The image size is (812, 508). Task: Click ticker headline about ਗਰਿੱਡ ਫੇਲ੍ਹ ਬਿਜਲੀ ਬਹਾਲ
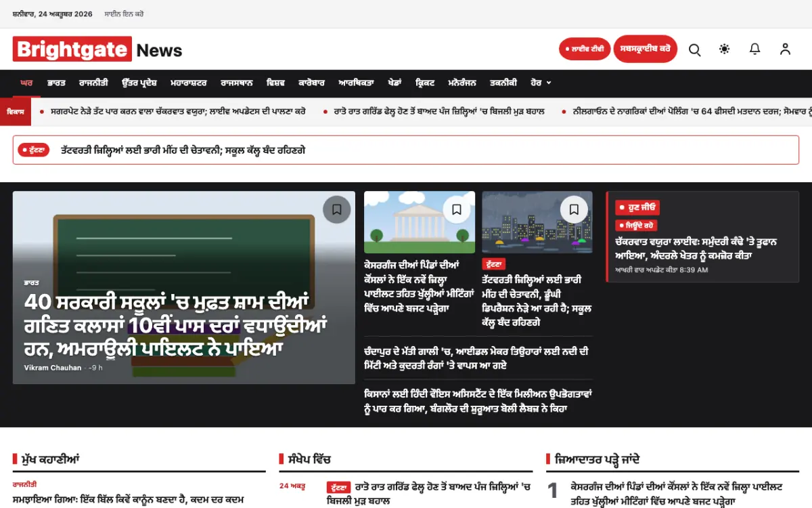(439, 111)
